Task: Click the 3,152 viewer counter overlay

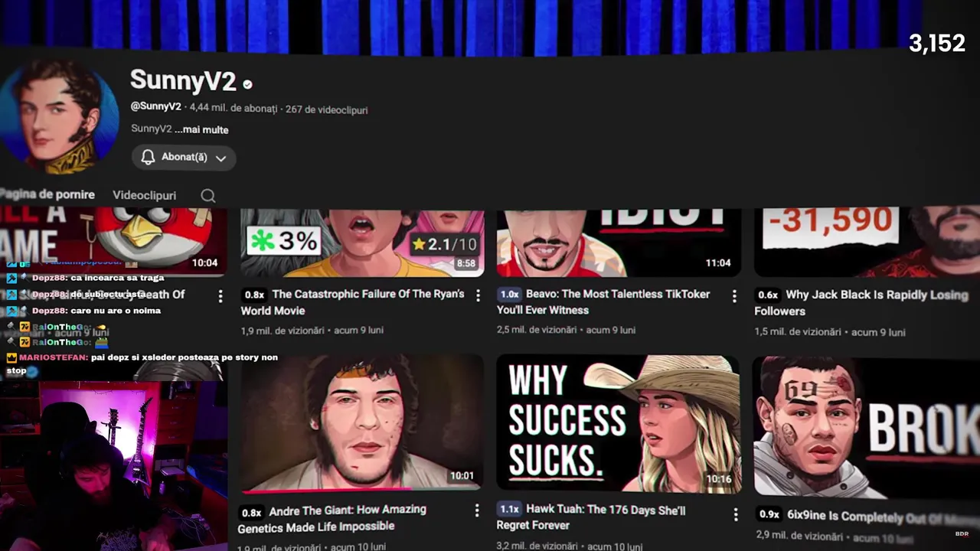Action: (x=937, y=44)
